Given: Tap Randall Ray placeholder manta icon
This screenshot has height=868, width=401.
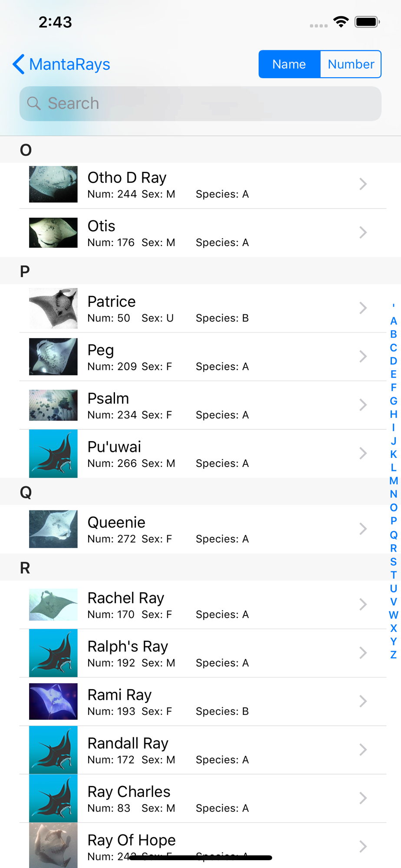Looking at the screenshot, I should 53,750.
